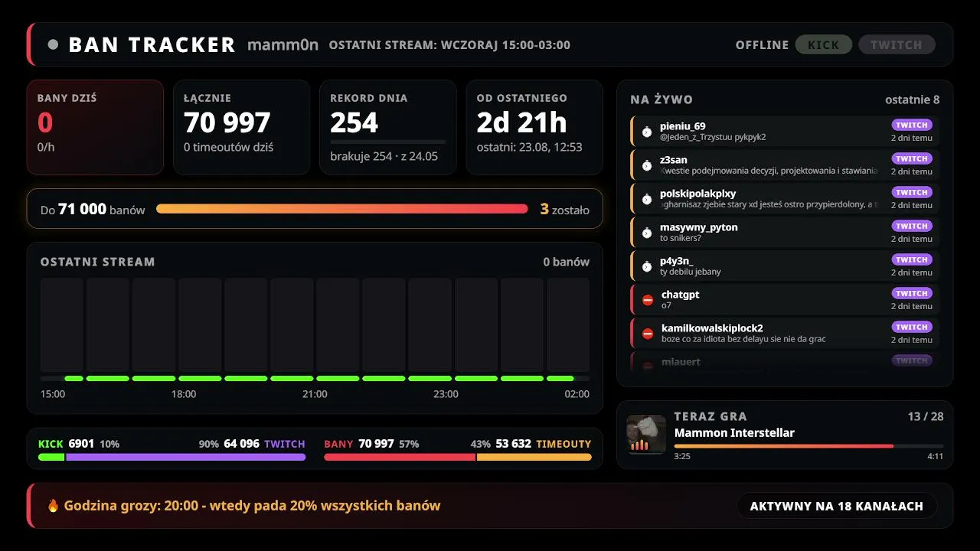
Task: Click the TWITCH badge on masywny_pyton row
Action: pos(912,226)
